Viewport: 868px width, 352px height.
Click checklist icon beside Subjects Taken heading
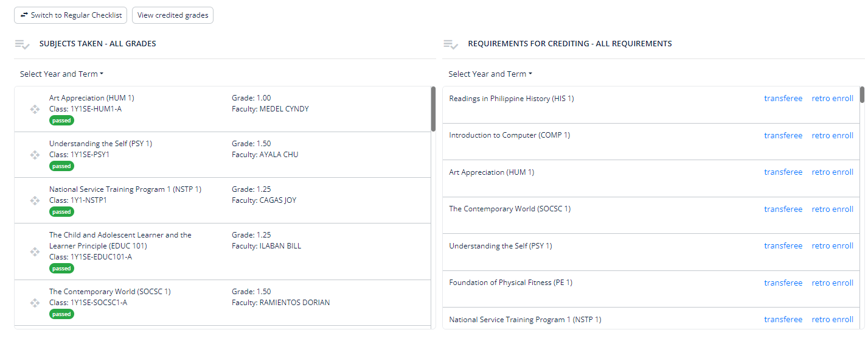pyautogui.click(x=23, y=44)
